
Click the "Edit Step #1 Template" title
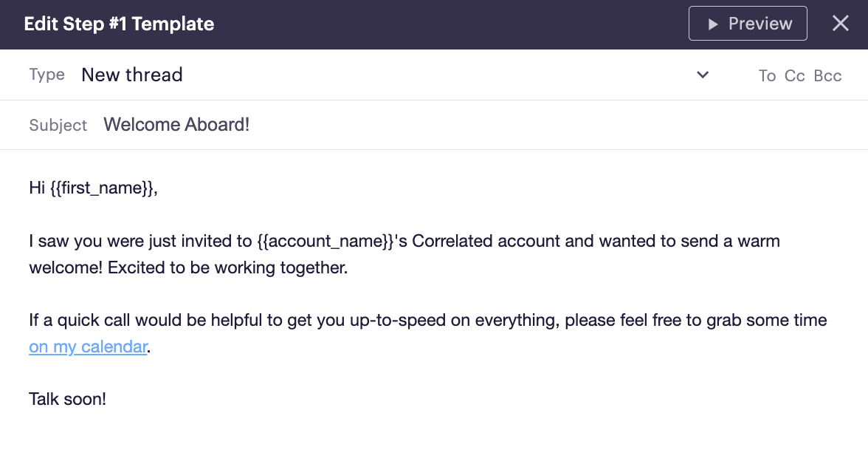(x=119, y=24)
